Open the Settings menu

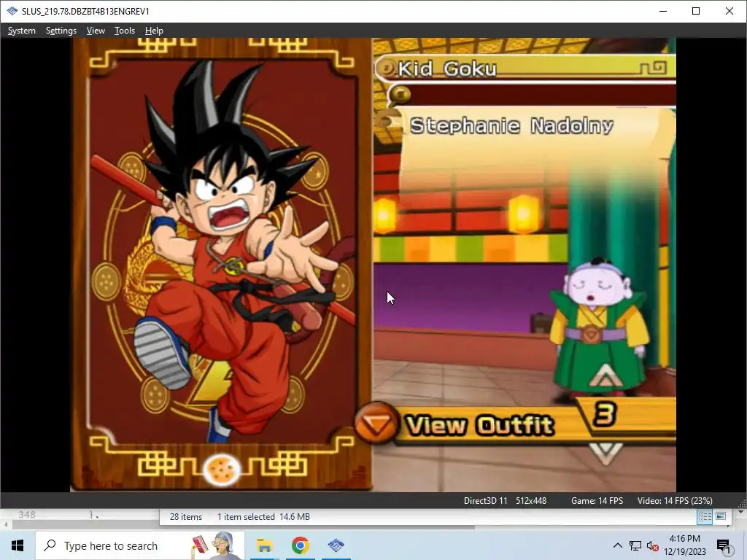click(x=61, y=31)
